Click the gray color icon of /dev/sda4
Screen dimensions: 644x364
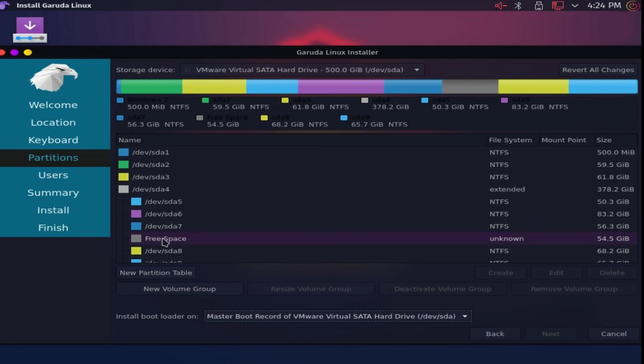(123, 189)
